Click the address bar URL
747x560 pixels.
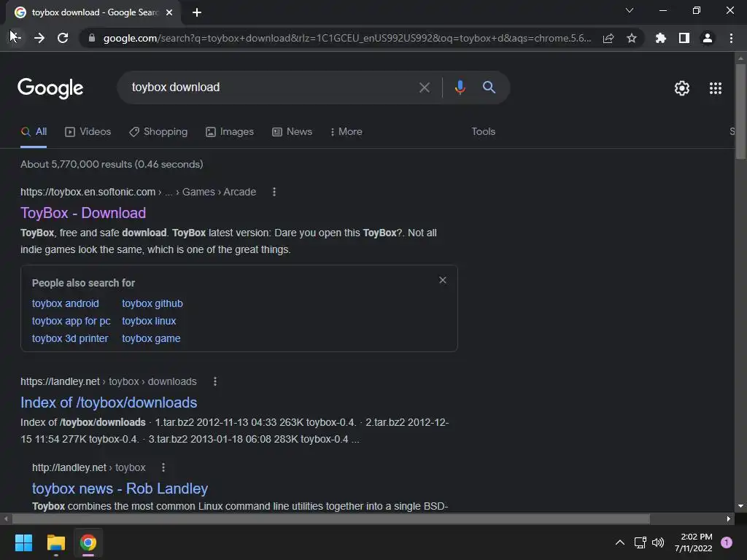347,38
